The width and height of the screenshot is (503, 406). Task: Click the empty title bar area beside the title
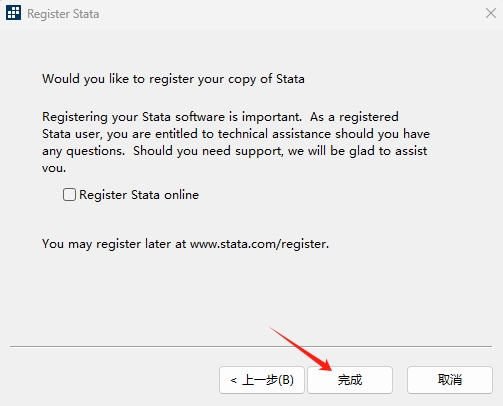290,14
